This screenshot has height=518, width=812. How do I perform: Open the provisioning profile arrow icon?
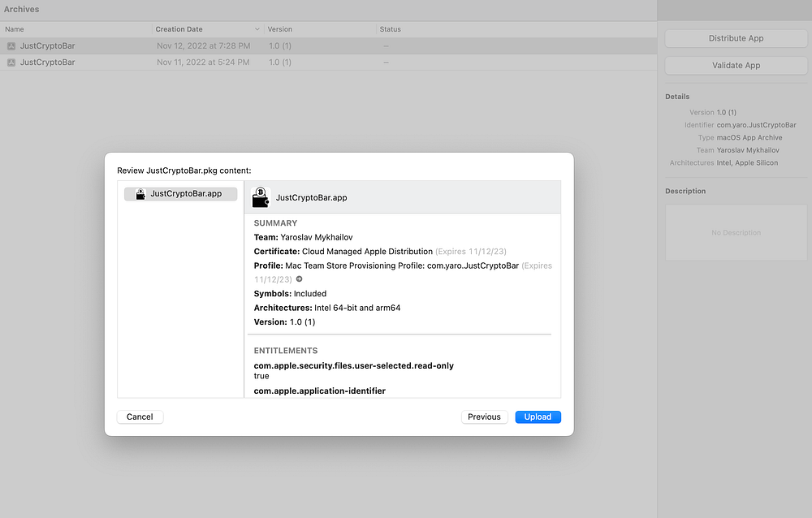pos(299,279)
